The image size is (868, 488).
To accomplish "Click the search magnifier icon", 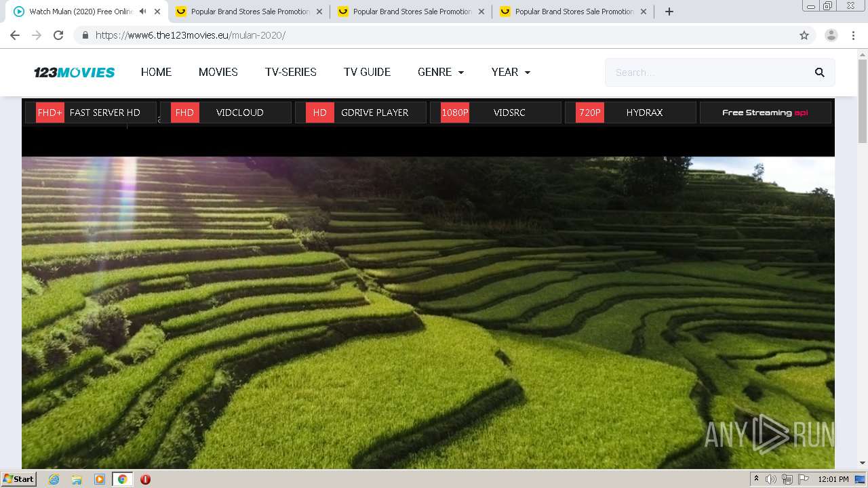I will click(x=819, y=73).
